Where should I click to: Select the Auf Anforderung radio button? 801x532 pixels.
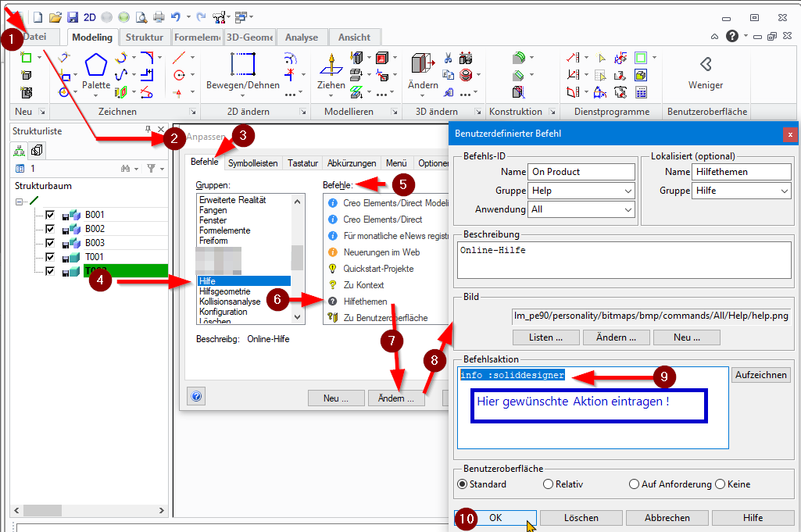point(634,484)
